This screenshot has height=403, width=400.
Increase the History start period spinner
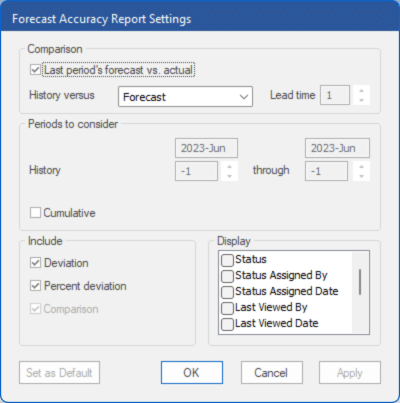pyautogui.click(x=229, y=167)
